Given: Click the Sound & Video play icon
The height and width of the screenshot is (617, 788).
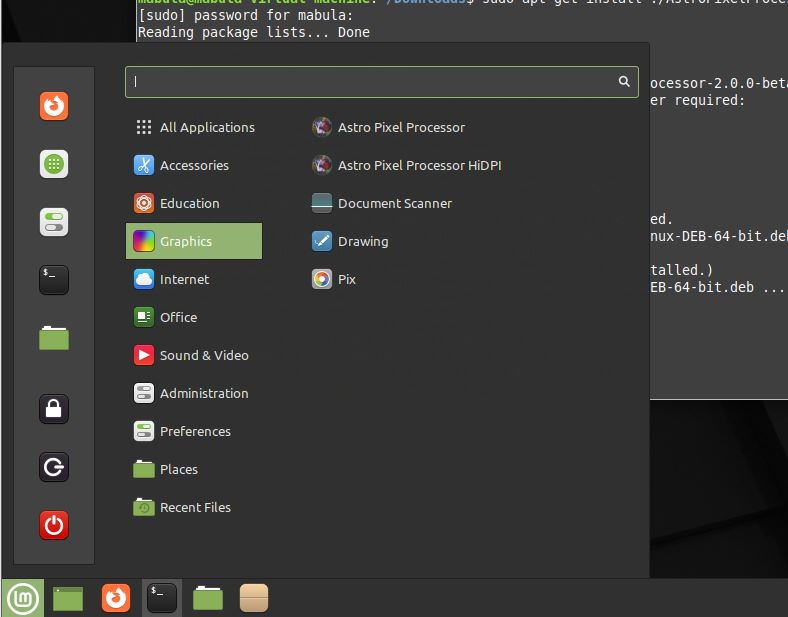Looking at the screenshot, I should coord(144,355).
